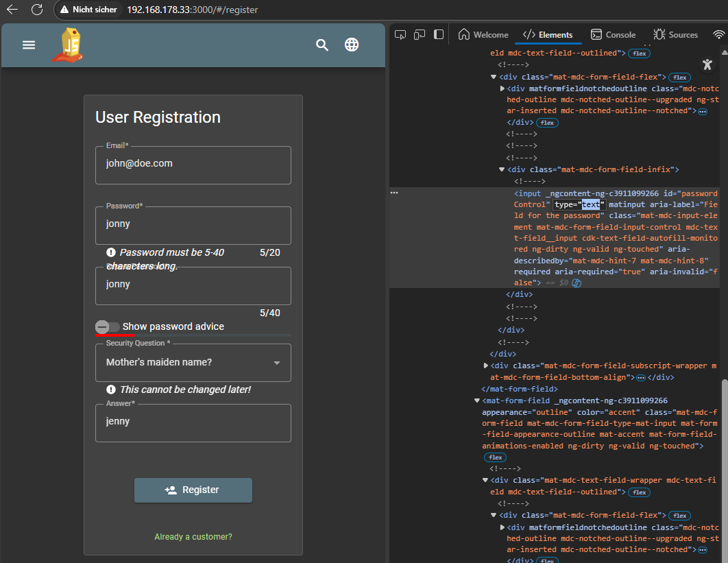Click the Juice Shop logo

click(69, 45)
